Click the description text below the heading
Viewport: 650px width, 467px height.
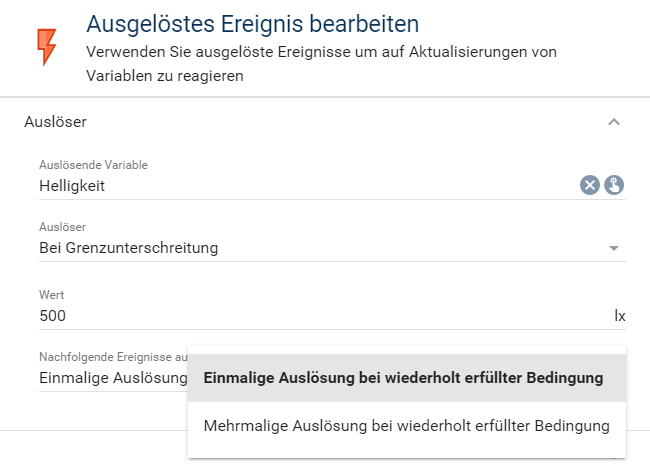click(x=320, y=62)
